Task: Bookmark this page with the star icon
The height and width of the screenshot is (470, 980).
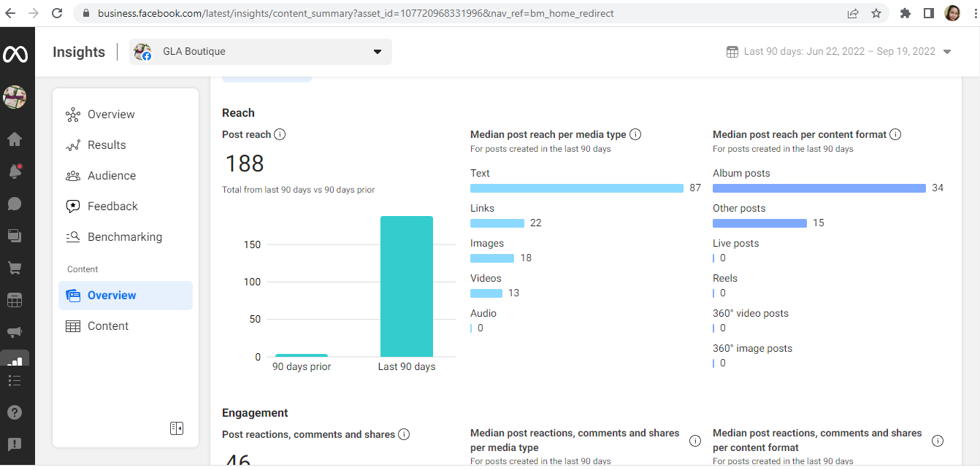Action: coord(876,13)
